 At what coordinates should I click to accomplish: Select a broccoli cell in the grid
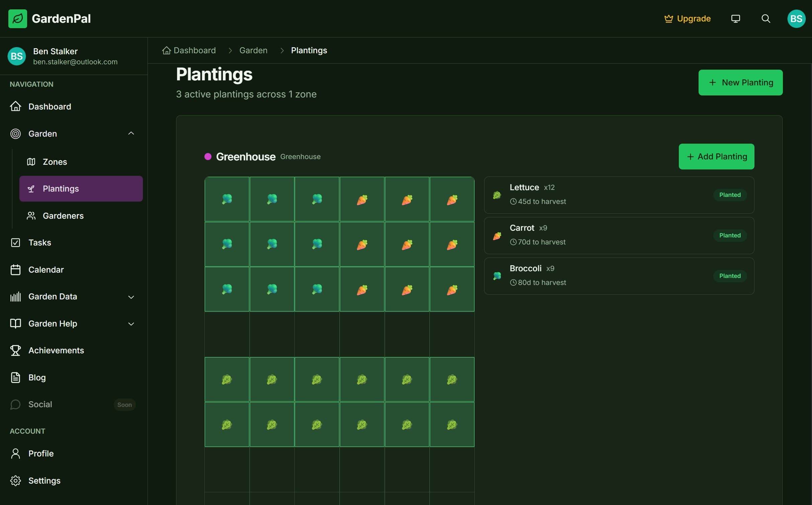pos(227,199)
